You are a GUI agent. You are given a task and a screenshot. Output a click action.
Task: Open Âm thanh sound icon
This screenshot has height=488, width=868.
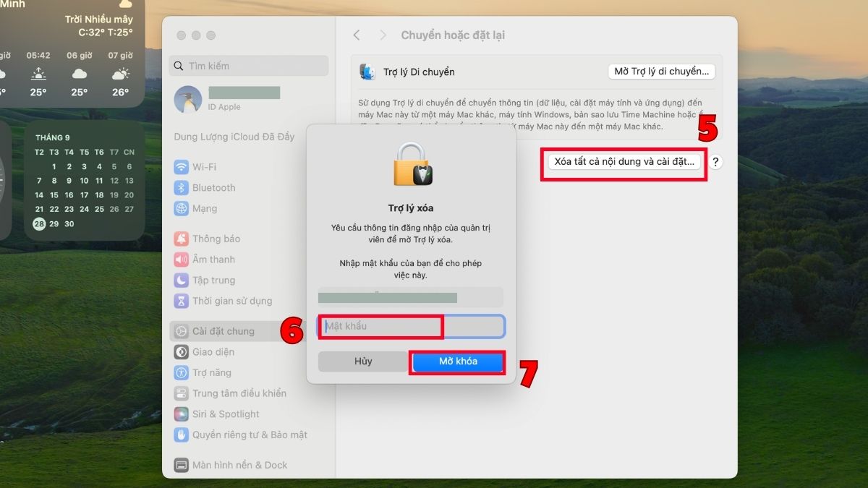pos(181,260)
